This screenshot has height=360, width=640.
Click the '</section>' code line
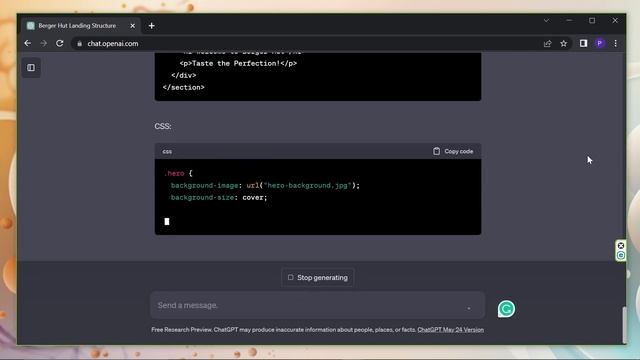click(x=184, y=87)
